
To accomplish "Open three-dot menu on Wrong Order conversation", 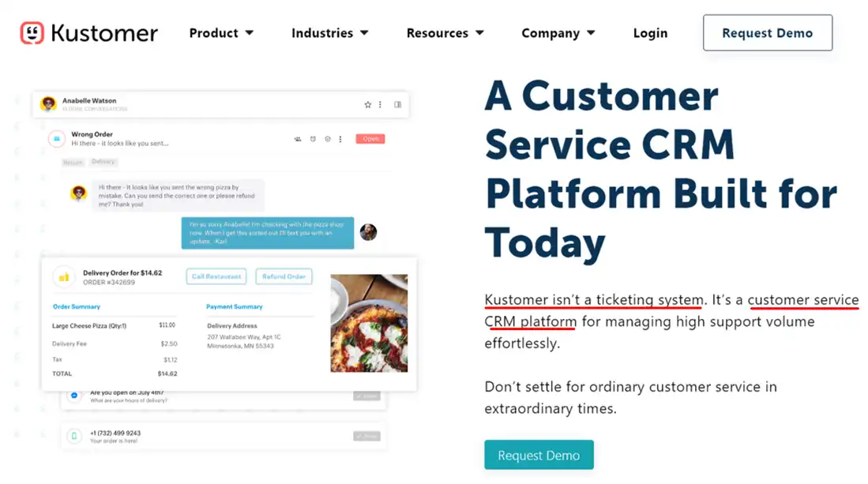I will point(340,139).
